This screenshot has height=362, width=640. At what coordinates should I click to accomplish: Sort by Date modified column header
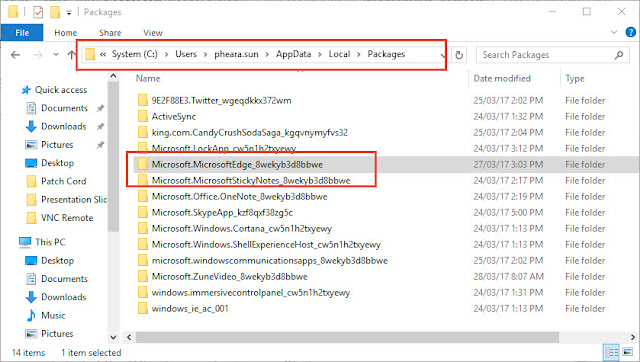502,78
